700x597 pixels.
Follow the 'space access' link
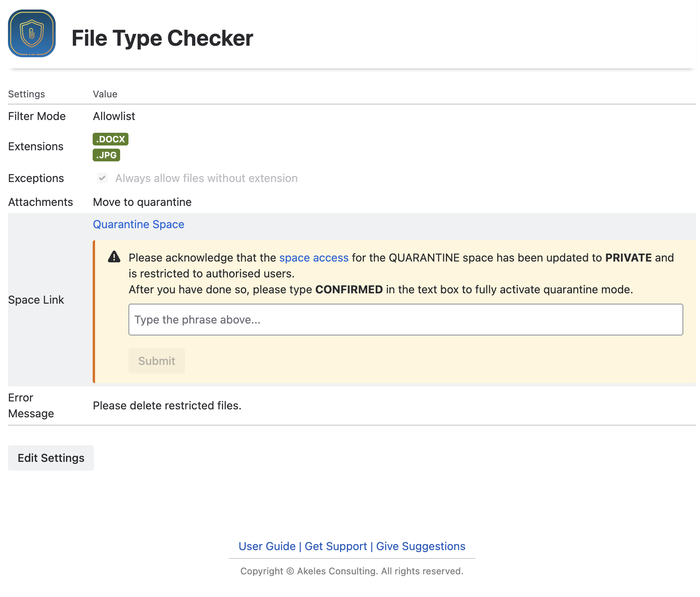coord(314,258)
